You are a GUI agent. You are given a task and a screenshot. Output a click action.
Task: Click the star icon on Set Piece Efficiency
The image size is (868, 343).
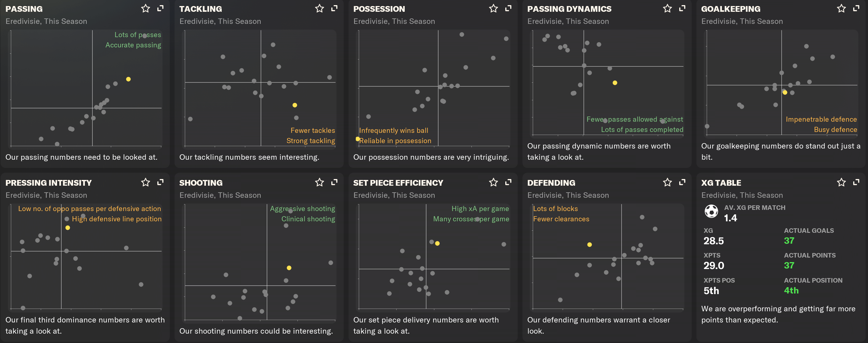493,182
